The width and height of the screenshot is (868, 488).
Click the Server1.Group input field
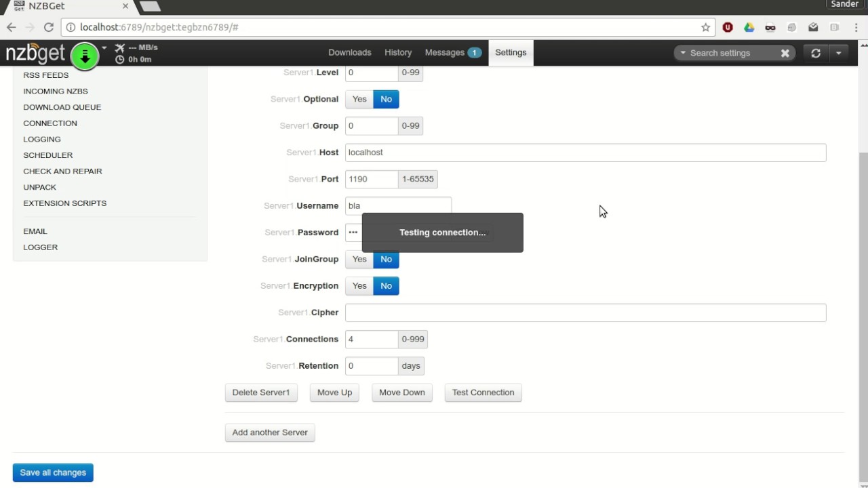(372, 126)
